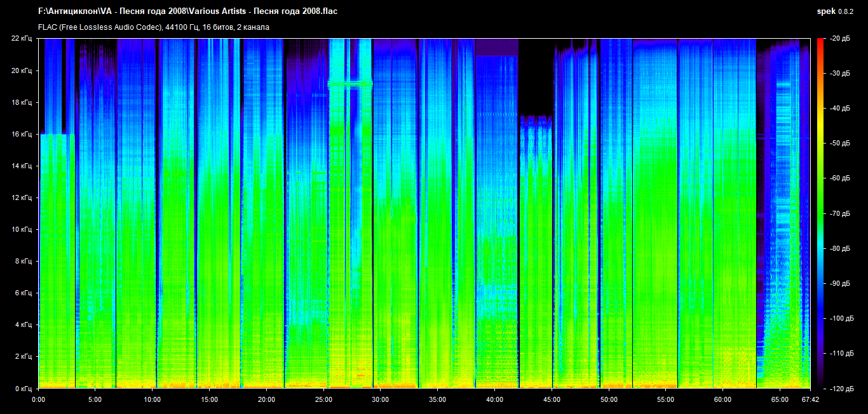Click the '20 кГц' frequency label
Viewport: 868px width, 414px height.
coord(22,70)
